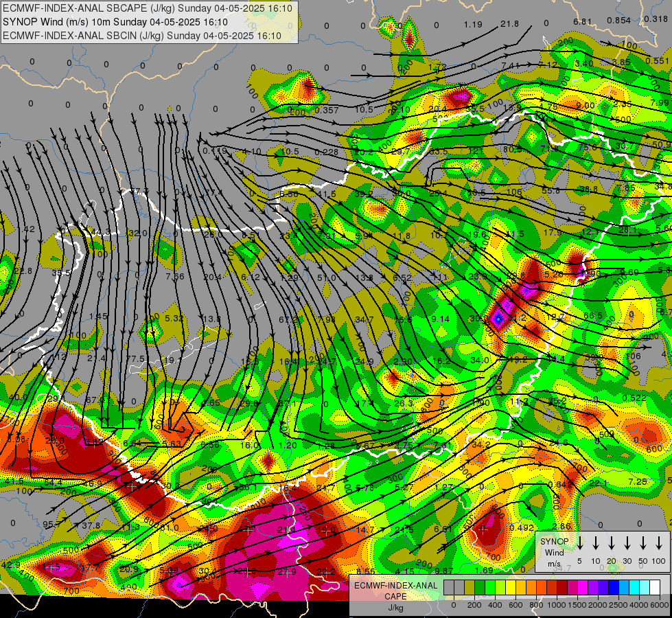Click the map value '27.9'

coord(287,572)
